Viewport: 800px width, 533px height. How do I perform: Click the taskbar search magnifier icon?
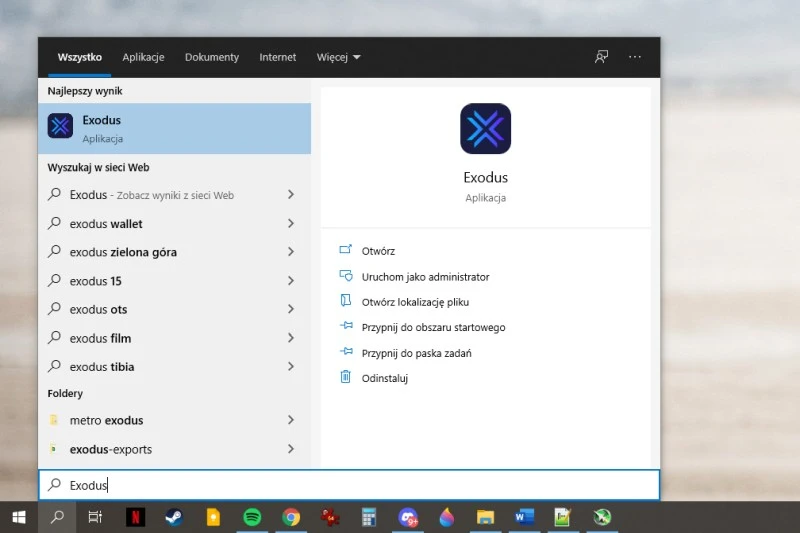tap(57, 517)
